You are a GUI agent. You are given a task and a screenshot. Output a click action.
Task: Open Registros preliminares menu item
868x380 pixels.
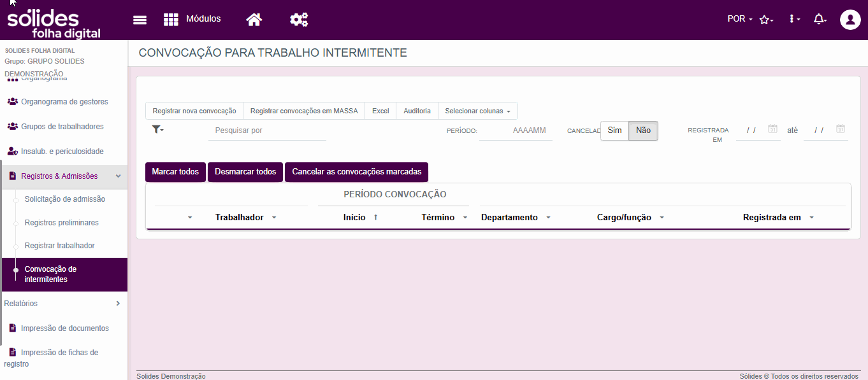tap(62, 223)
